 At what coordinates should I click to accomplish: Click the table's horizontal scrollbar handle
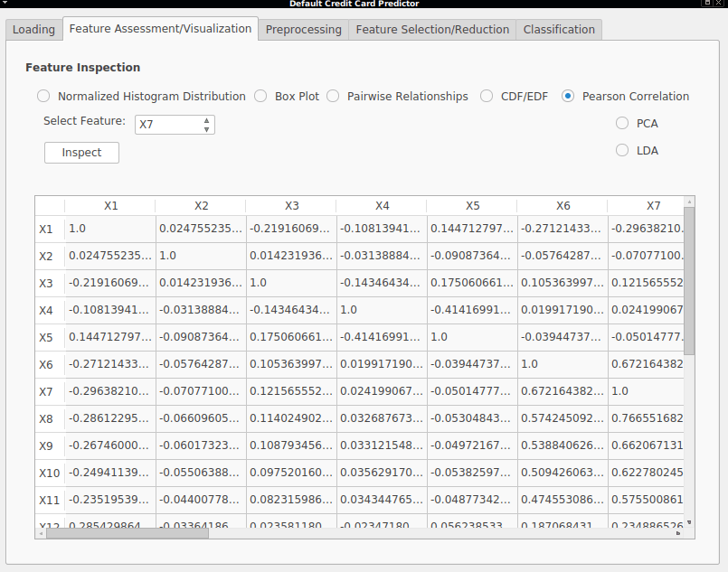coord(128,533)
